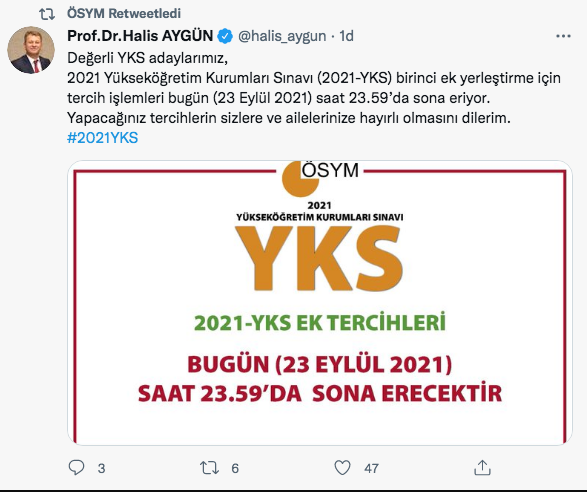The image size is (587, 492).
Task: Open Halis Aygün's profile picture
Action: [31, 50]
